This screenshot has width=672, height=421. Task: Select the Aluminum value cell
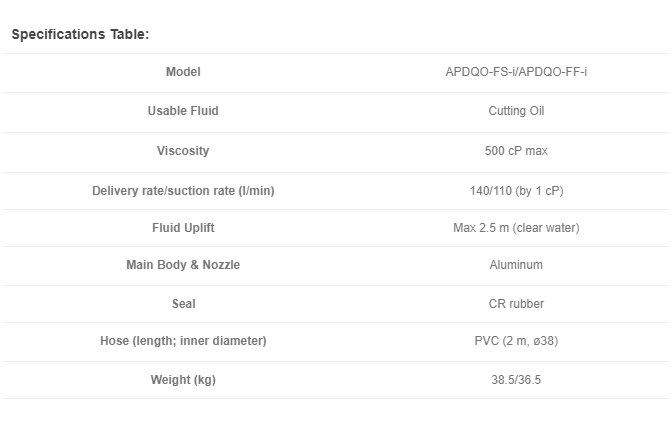coord(516,265)
